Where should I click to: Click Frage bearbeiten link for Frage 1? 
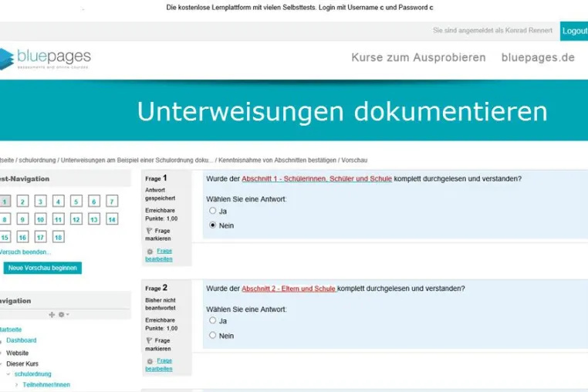click(159, 255)
